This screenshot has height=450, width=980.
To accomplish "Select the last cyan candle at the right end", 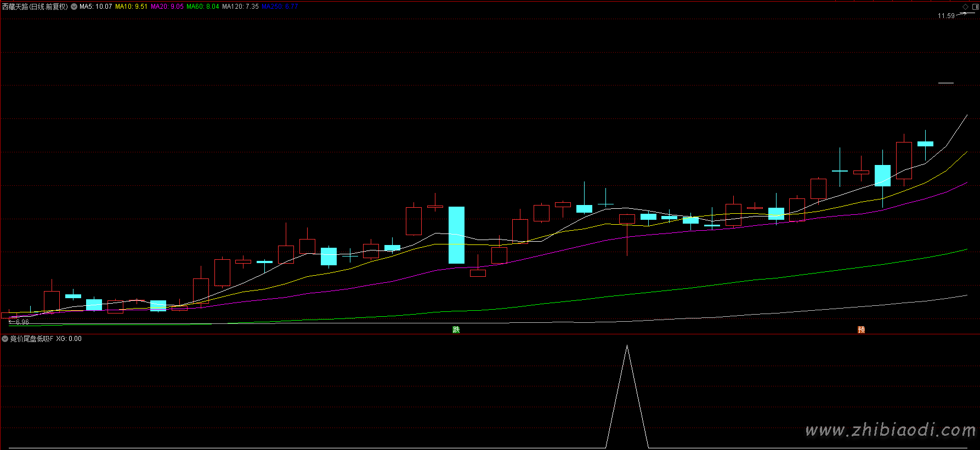I will pyautogui.click(x=925, y=144).
